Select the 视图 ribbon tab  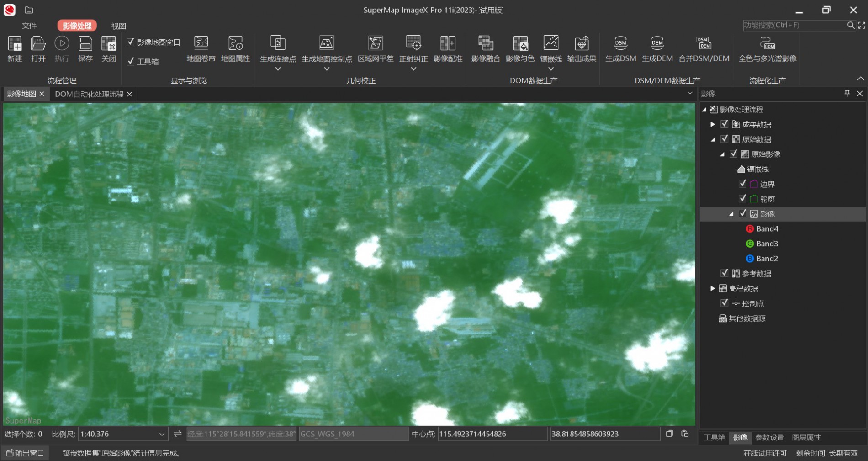(119, 26)
